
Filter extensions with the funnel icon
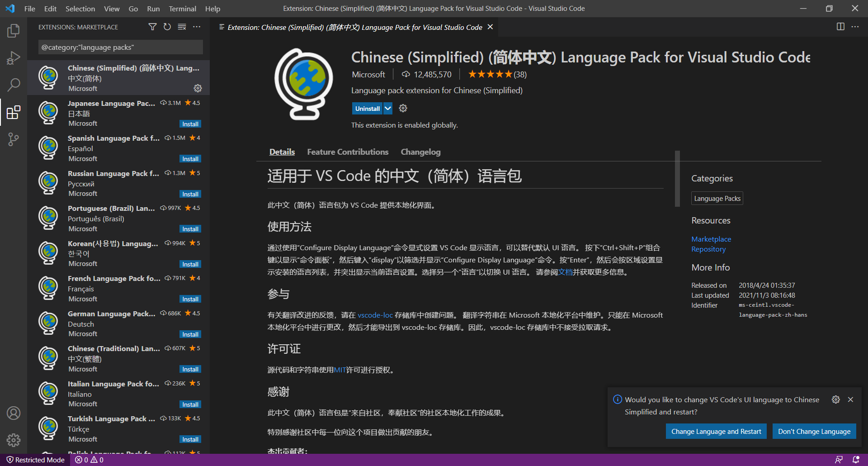(x=153, y=27)
